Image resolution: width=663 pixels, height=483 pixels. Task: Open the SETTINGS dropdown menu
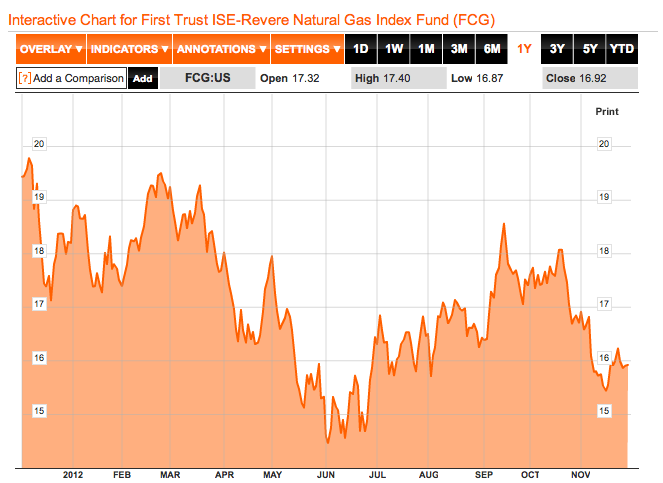tap(307, 49)
